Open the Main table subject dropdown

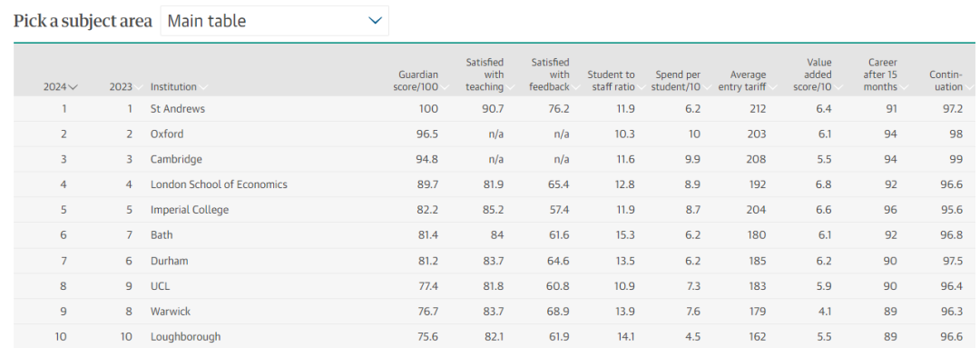pos(274,21)
